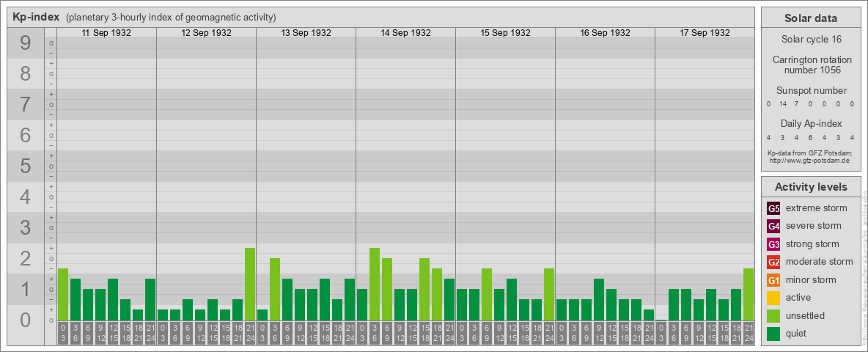Click the 21-24 bar on 15 Sep 1932

(549, 295)
